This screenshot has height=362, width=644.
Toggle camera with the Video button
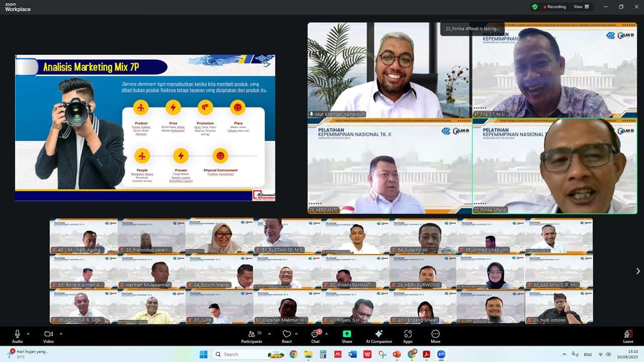click(48, 337)
